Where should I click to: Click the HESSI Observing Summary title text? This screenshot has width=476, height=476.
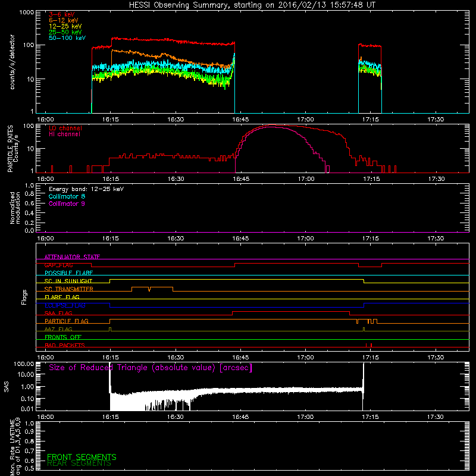click(x=252, y=5)
